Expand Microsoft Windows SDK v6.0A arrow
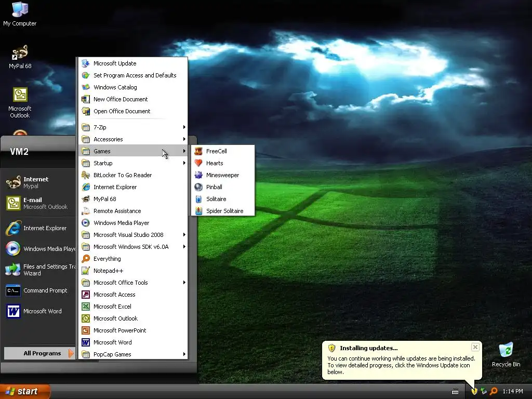The width and height of the screenshot is (532, 399). click(x=184, y=247)
